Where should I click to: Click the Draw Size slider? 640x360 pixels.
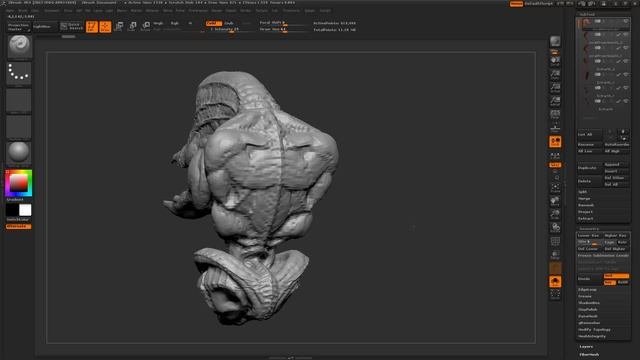(x=283, y=29)
